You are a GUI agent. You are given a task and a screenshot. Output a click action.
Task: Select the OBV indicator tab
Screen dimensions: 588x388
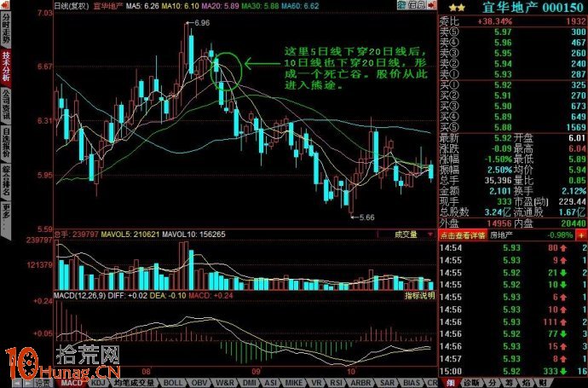199,383
